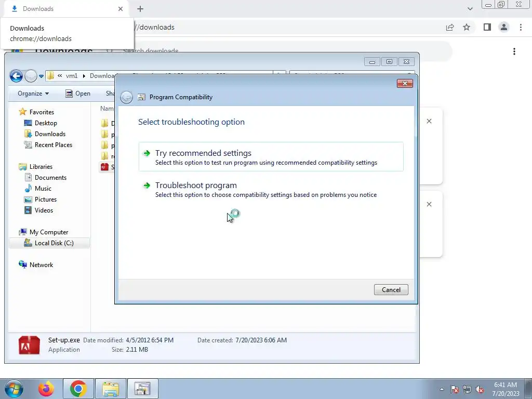Click taskbar clock showing 6:41 AM
This screenshot has height=399, width=532.
point(506,389)
